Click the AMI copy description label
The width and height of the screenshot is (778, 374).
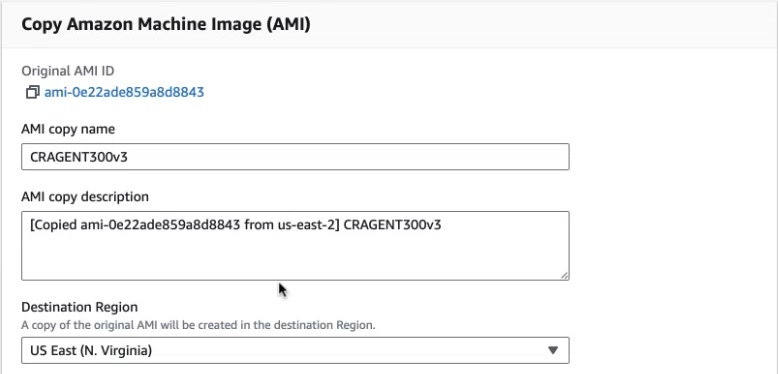[85, 197]
